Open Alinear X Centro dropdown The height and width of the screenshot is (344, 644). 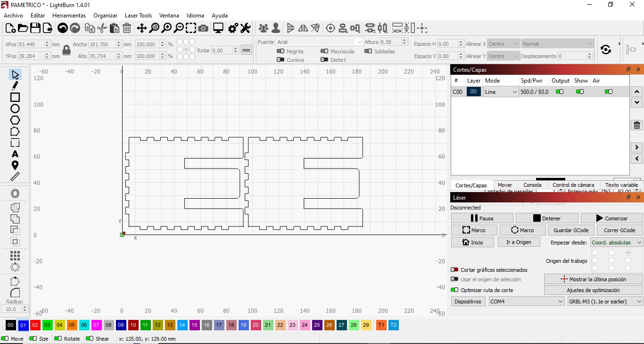[x=504, y=44]
